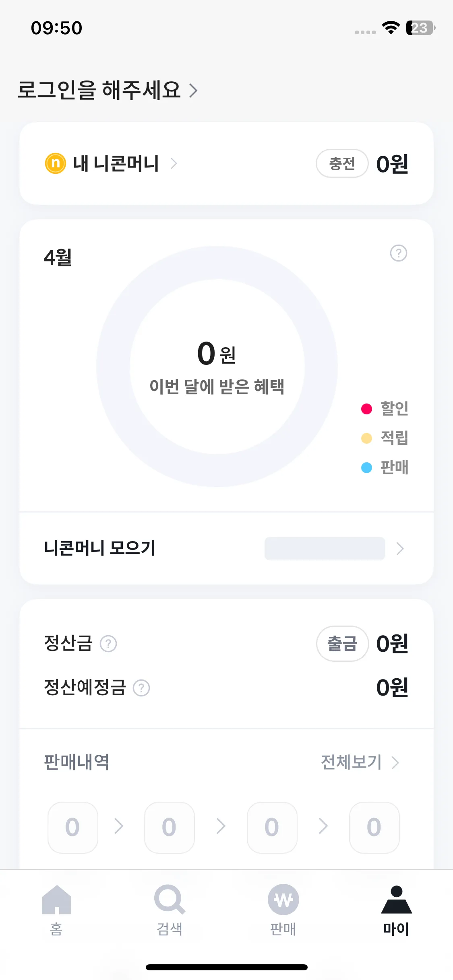The height and width of the screenshot is (980, 453).
Task: Select the yellow 적립 legend item
Action: pos(385,438)
